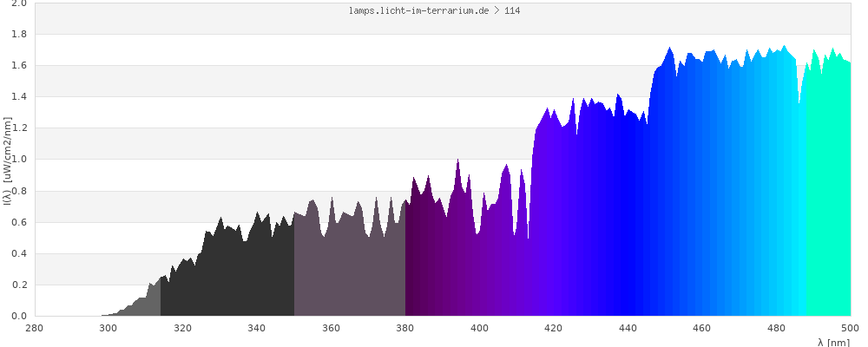Click the 340 wavelength tick label
This screenshot has width=868, height=347.
click(x=257, y=328)
